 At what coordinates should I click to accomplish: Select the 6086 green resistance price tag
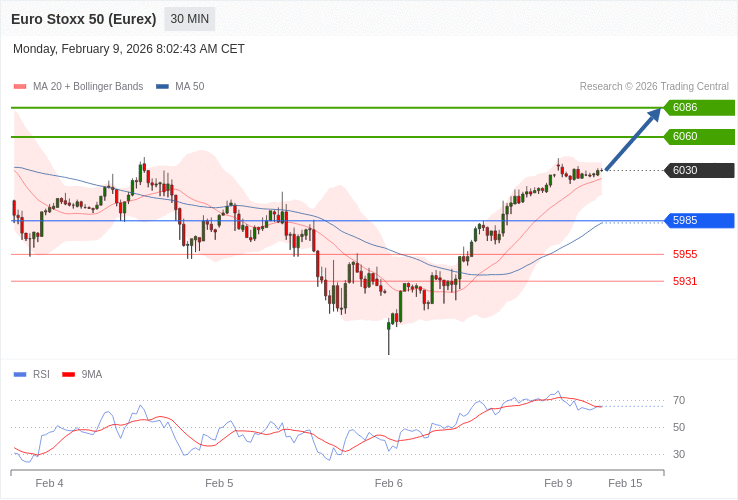pyautogui.click(x=699, y=108)
